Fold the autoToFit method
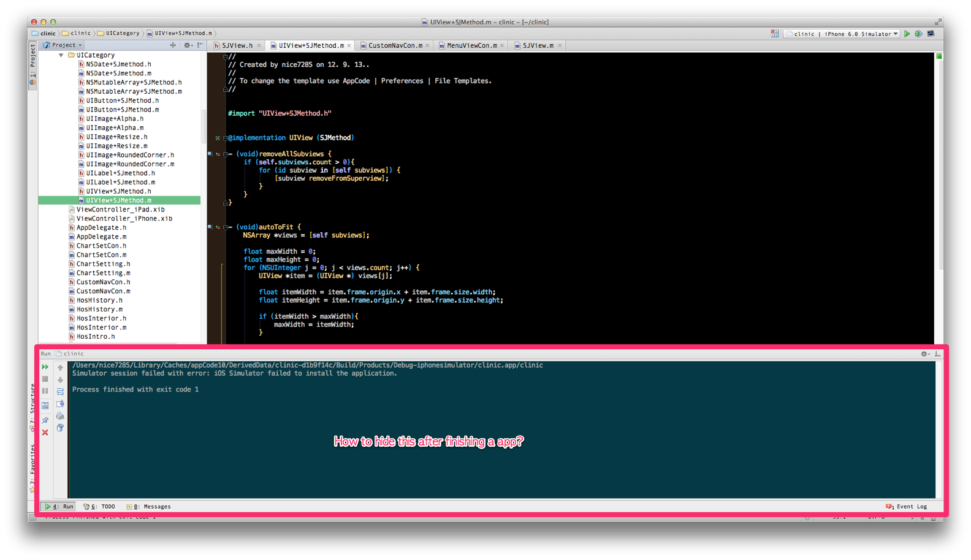971x560 pixels. (226, 227)
